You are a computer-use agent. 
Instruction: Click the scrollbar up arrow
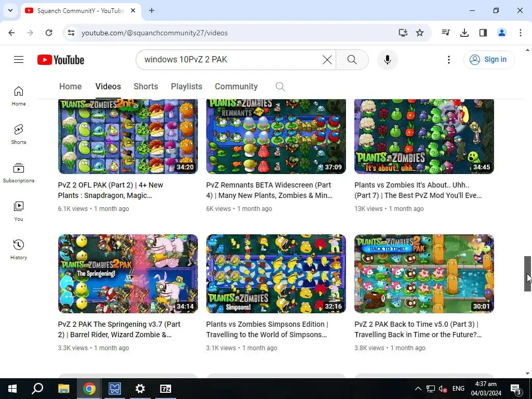[x=527, y=50]
